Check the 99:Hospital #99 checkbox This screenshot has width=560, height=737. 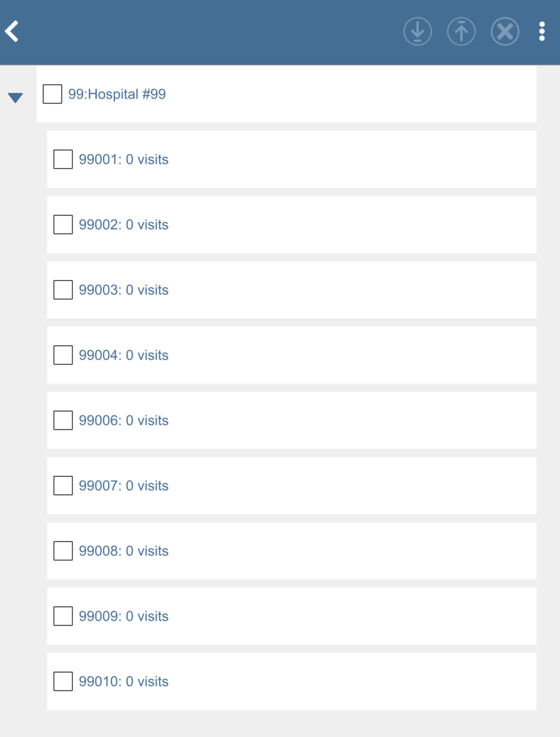(x=52, y=94)
